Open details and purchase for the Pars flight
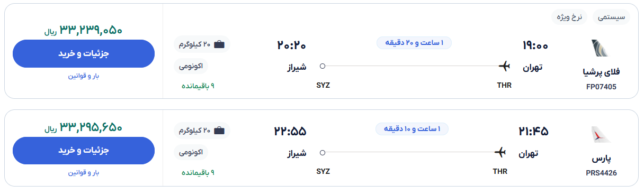The height and width of the screenshot is (195, 644). click(84, 151)
